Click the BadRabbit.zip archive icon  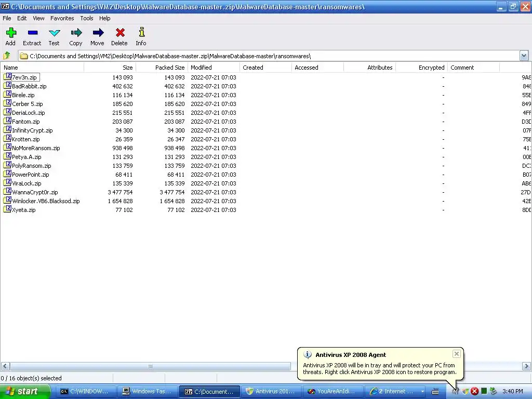tap(7, 86)
